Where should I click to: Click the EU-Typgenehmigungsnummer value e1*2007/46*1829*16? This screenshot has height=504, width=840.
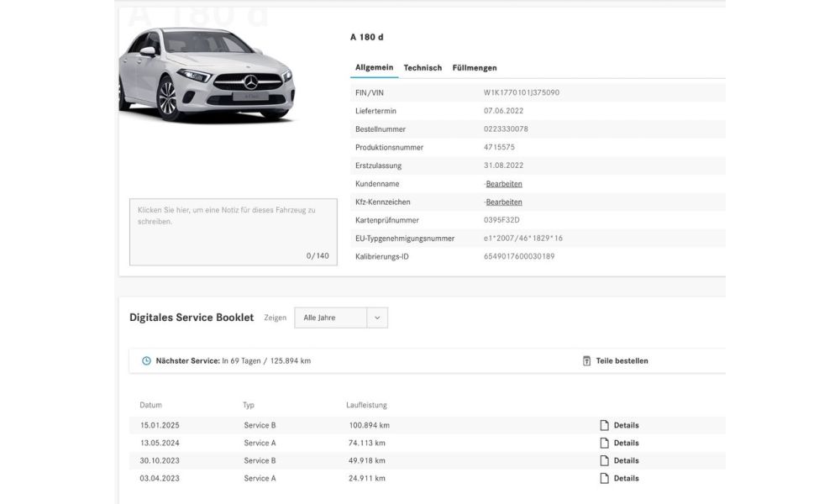coord(522,239)
